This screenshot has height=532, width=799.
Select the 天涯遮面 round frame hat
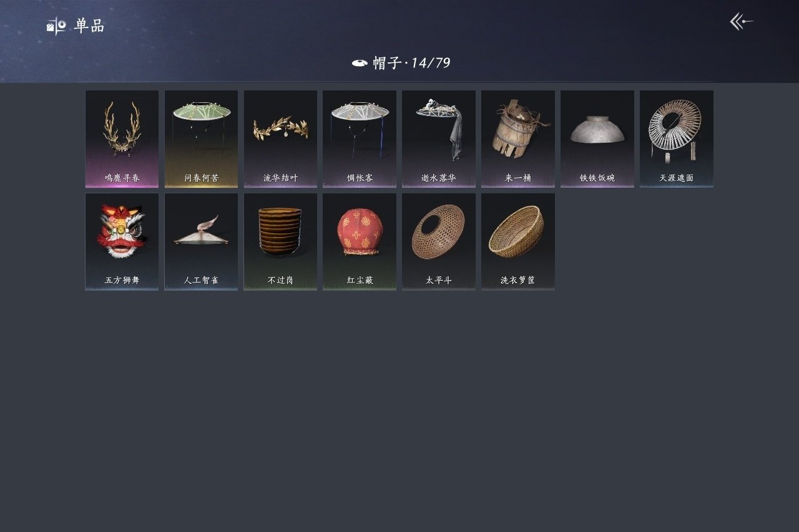(677, 139)
